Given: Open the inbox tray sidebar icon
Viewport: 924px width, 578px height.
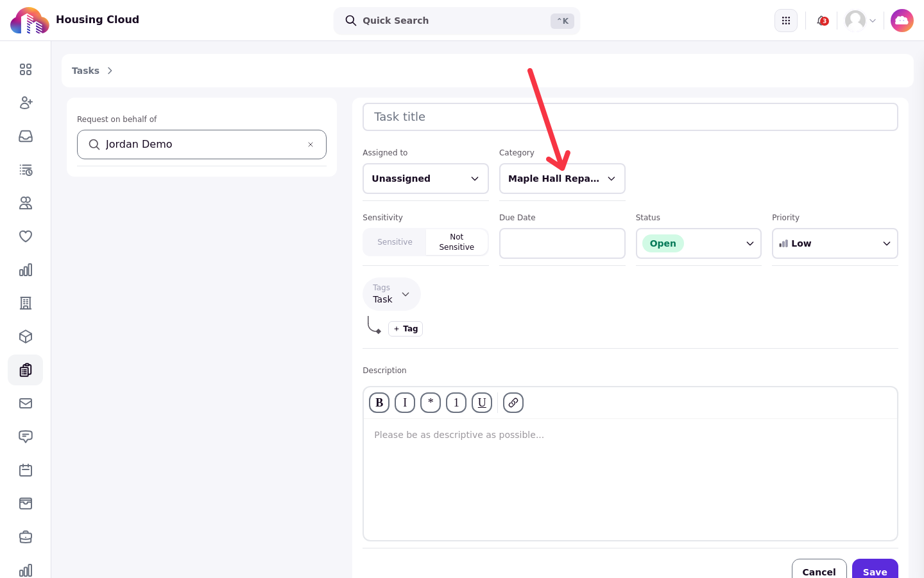Looking at the screenshot, I should pos(26,136).
